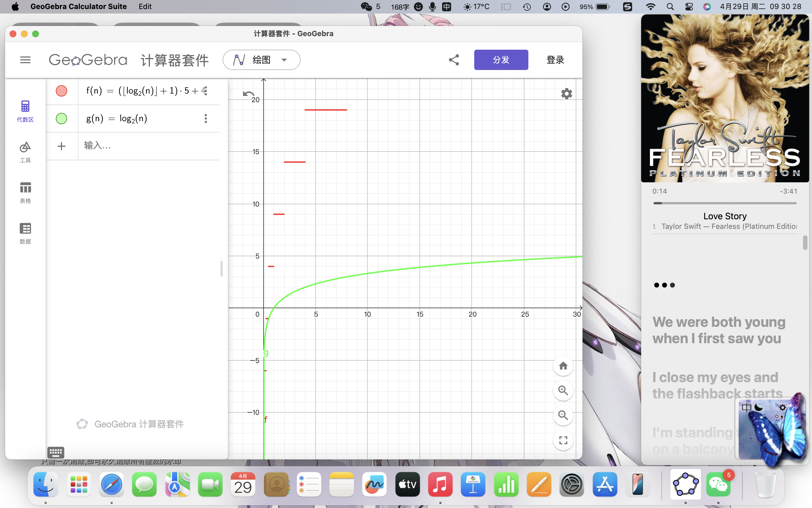Open the Tools (工具) sidebar tab

point(25,152)
